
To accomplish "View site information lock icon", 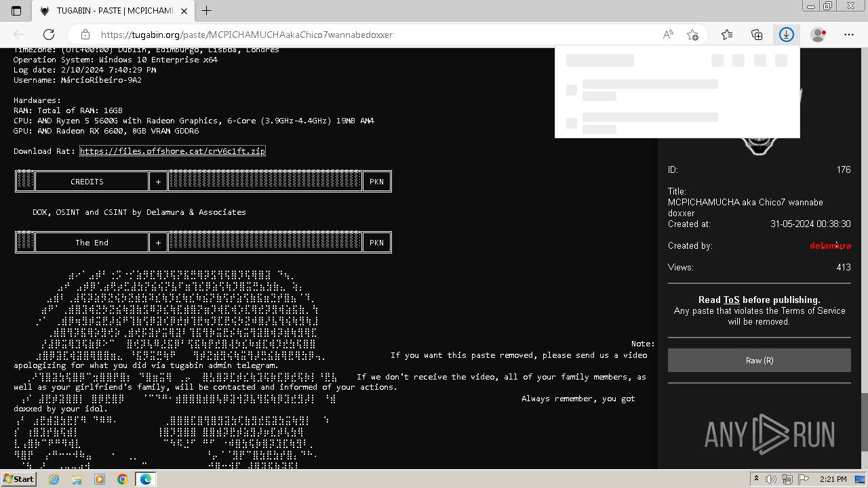I will 85,35.
